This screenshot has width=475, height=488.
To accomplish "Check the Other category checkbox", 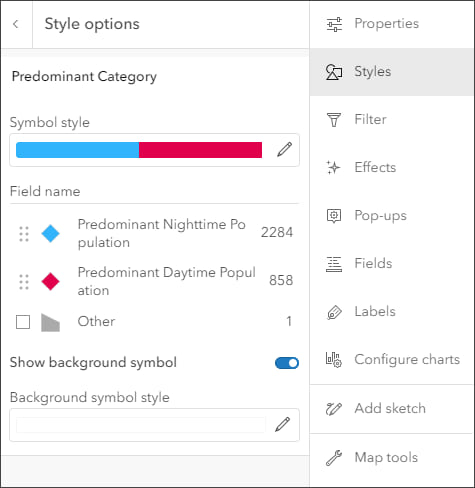I will (x=23, y=322).
